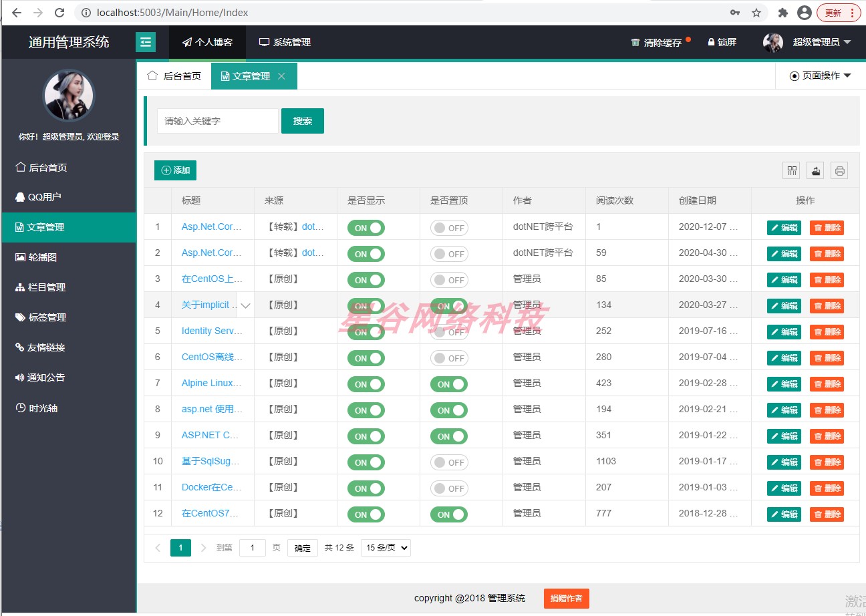The width and height of the screenshot is (866, 616).
Task: Click current page number 1
Action: [x=180, y=548]
